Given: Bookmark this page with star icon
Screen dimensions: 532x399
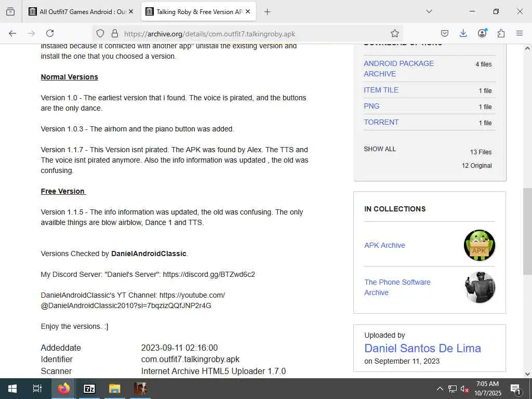Looking at the screenshot, I should point(395,33).
